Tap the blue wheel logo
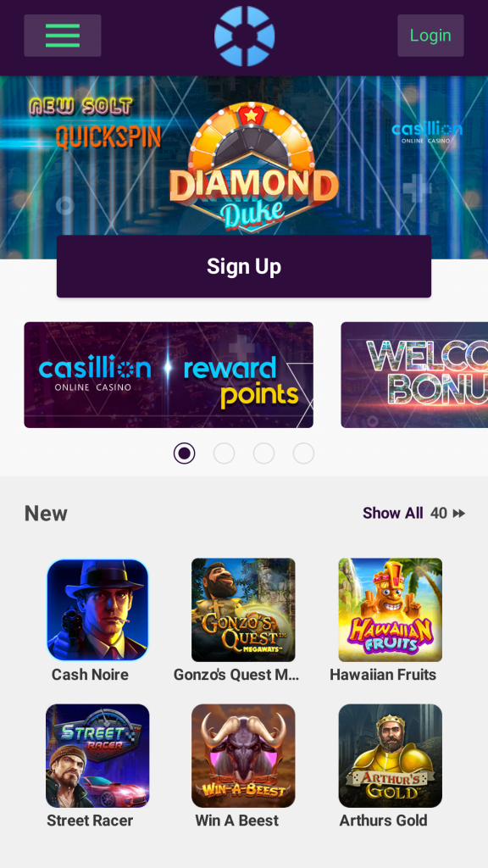This screenshot has height=868, width=488. [x=244, y=36]
